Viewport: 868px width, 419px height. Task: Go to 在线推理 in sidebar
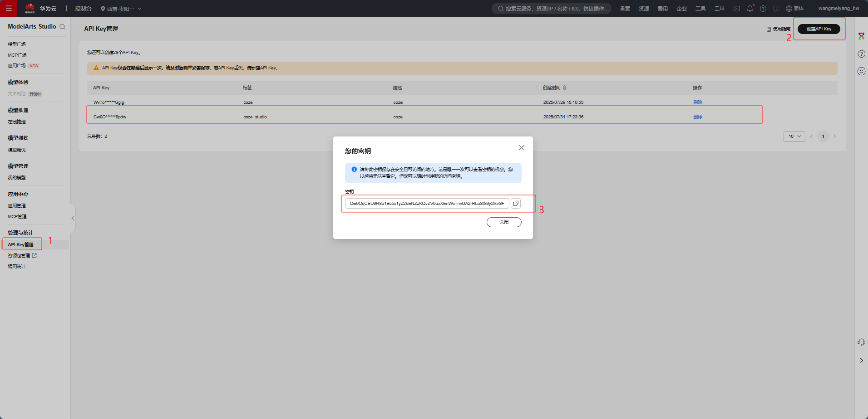(17, 122)
